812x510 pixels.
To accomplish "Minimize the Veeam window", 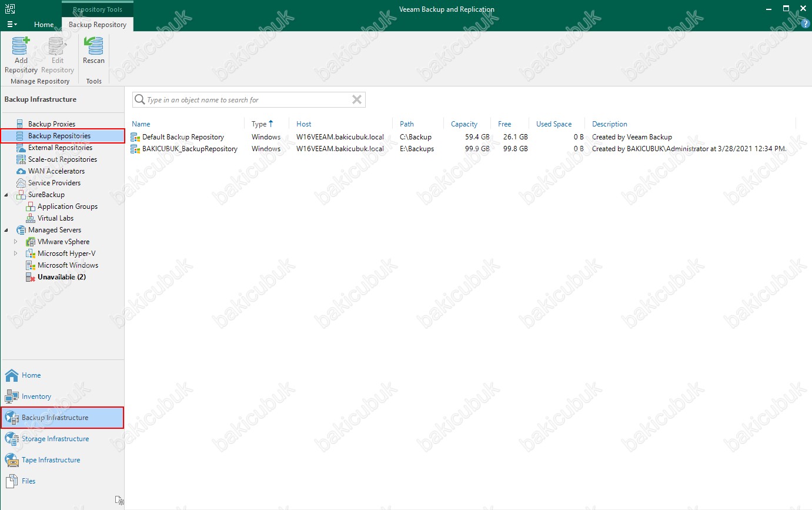I will coord(769,8).
